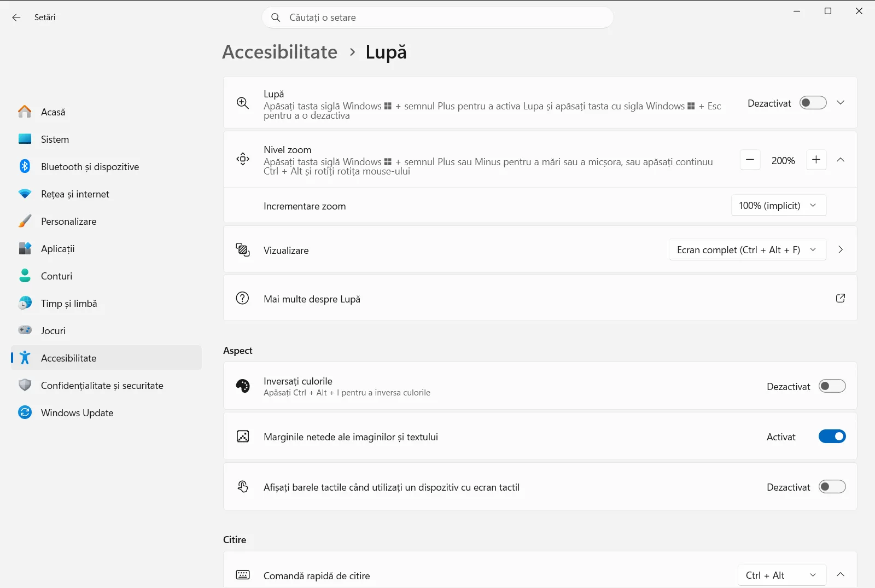Increase zoom level with plus button

coord(816,160)
